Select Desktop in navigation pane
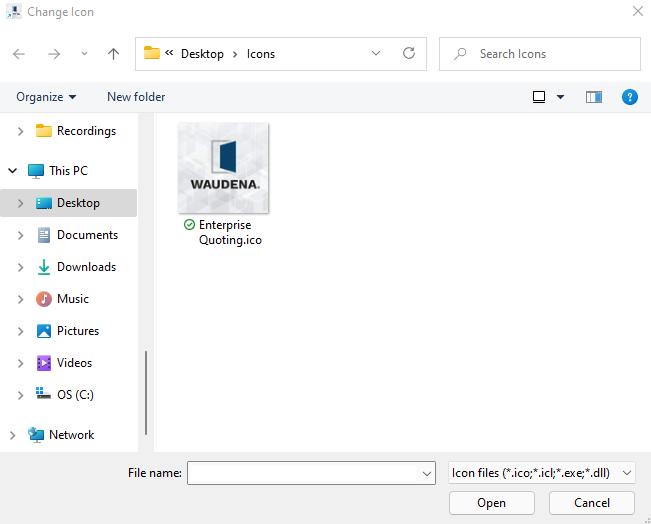The width and height of the screenshot is (651, 524). click(x=78, y=203)
